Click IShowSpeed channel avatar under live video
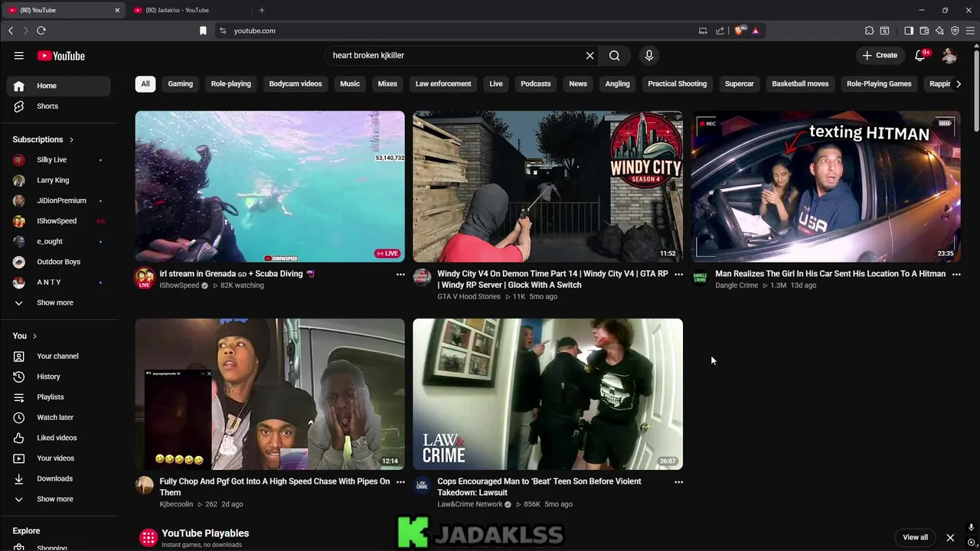980x551 pixels. pos(144,278)
